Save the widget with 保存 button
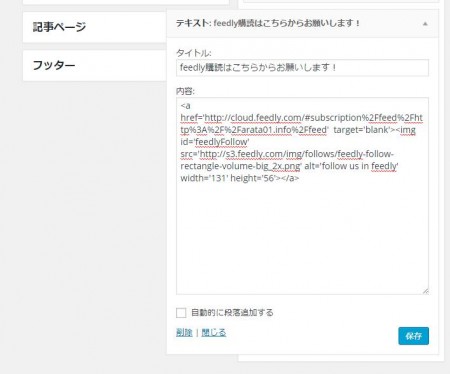 click(x=413, y=336)
